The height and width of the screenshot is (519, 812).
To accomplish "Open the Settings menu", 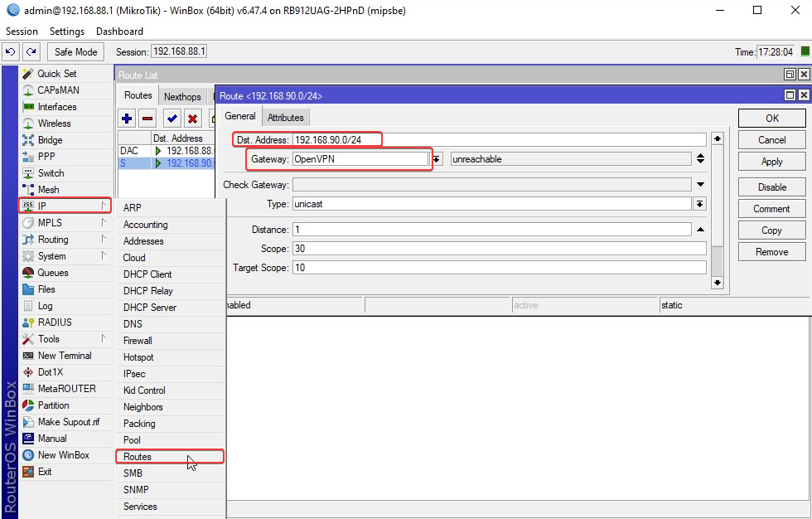I will coord(67,31).
